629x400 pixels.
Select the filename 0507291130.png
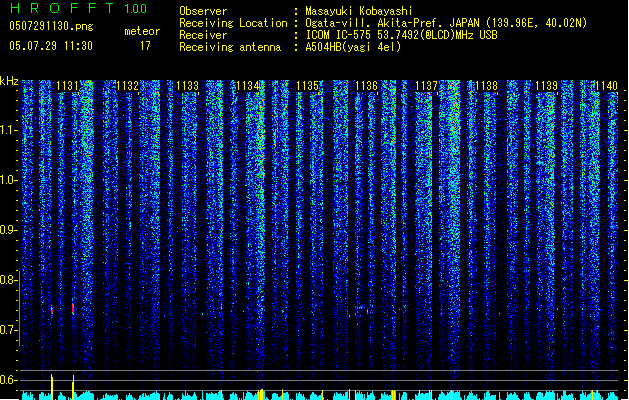tap(51, 26)
